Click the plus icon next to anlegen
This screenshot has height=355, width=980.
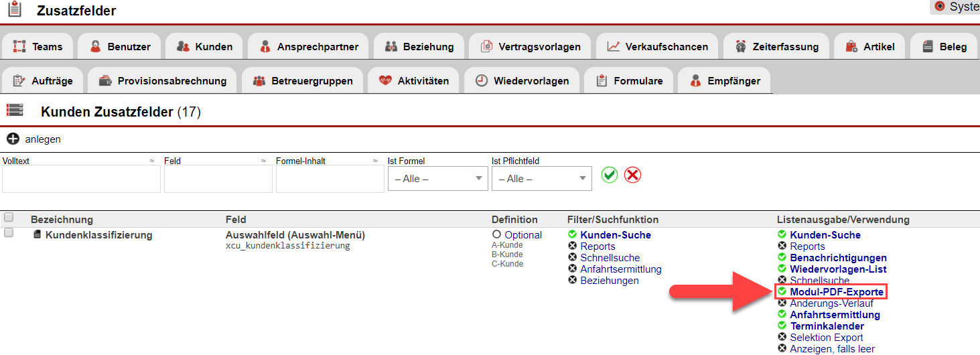pyautogui.click(x=13, y=139)
